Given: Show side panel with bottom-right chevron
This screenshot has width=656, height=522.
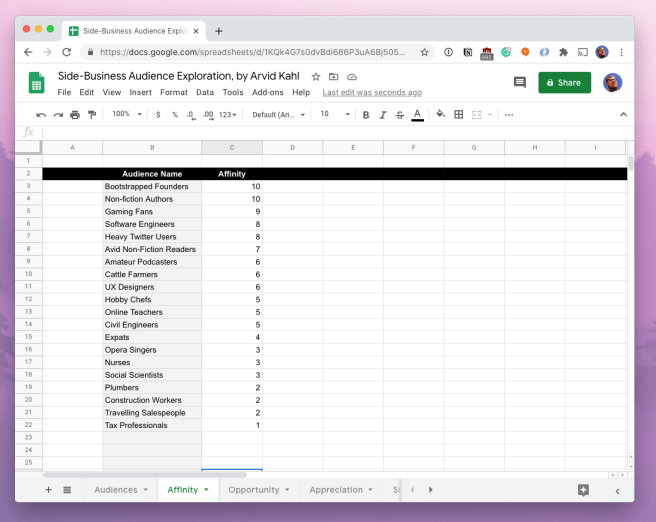Looking at the screenshot, I should 618,491.
